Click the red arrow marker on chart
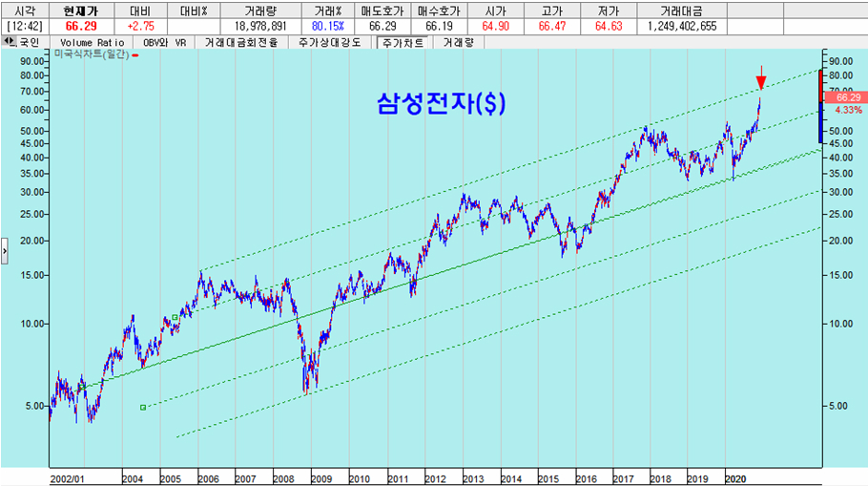 coord(761,77)
